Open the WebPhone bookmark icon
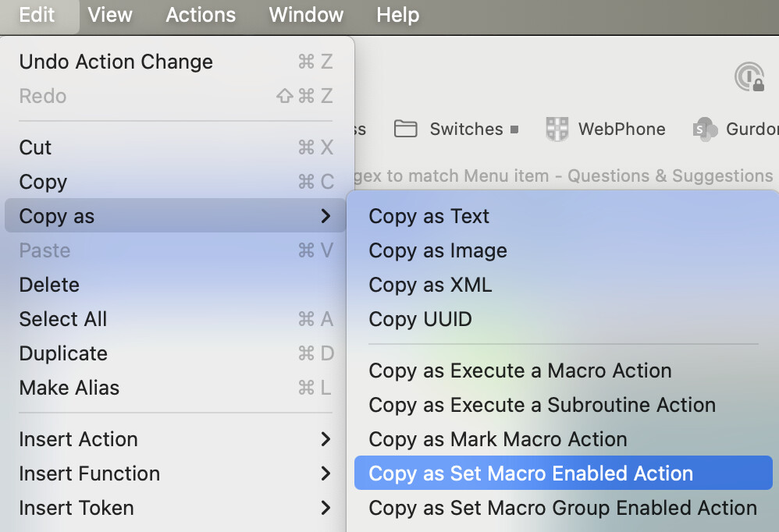779x532 pixels. point(557,129)
